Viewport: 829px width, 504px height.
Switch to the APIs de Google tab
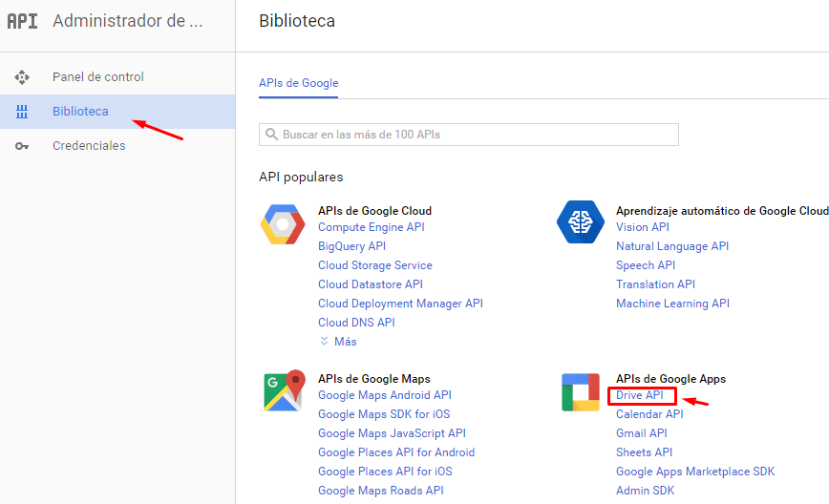click(298, 83)
